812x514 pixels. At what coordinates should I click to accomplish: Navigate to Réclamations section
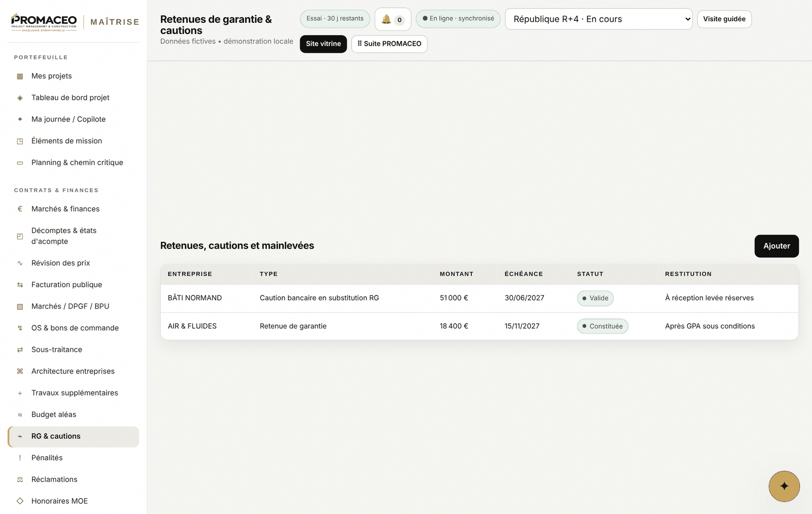coord(74,479)
